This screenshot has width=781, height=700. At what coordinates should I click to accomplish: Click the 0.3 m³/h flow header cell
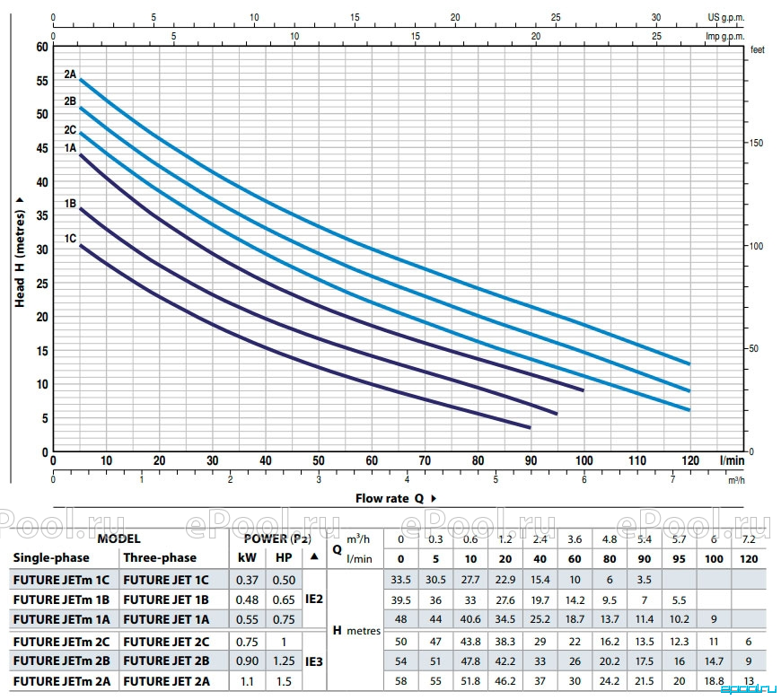click(x=435, y=539)
